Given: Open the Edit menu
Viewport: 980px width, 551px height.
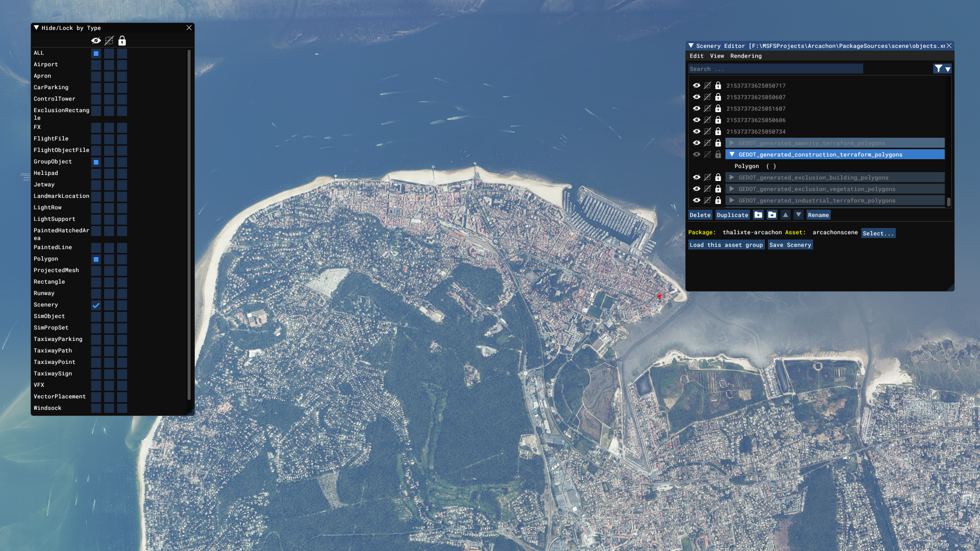Looking at the screenshot, I should [697, 56].
